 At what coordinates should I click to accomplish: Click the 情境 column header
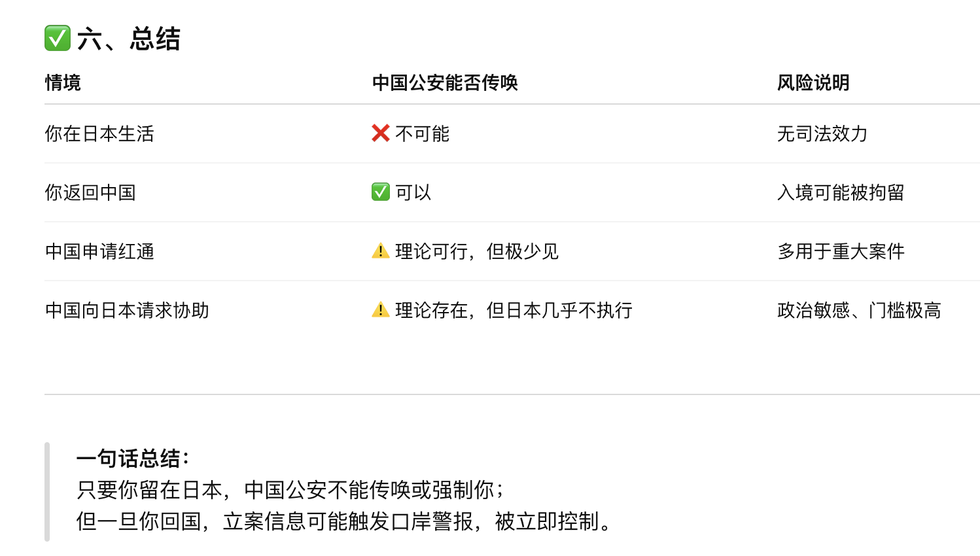[63, 83]
